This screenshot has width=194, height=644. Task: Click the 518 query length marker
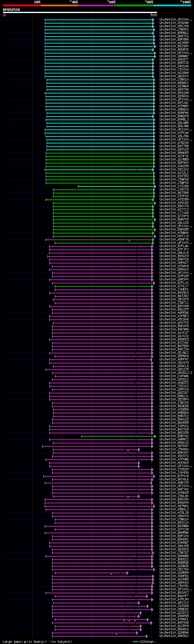[153, 15]
